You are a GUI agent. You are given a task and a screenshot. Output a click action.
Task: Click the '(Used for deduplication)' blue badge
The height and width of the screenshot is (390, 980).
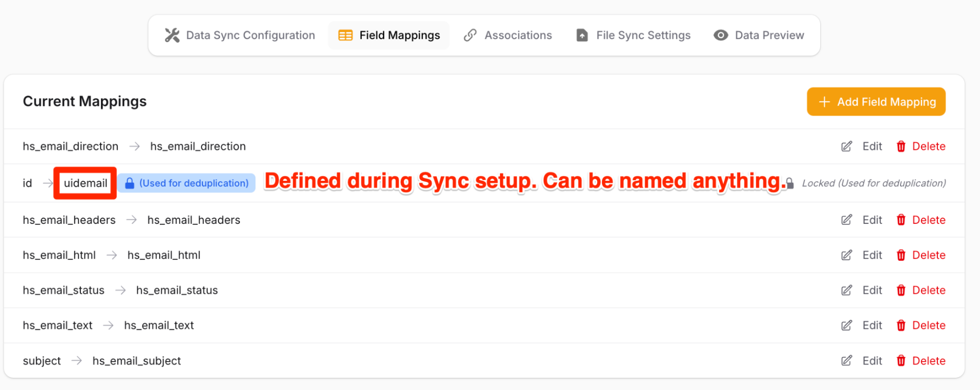point(186,183)
